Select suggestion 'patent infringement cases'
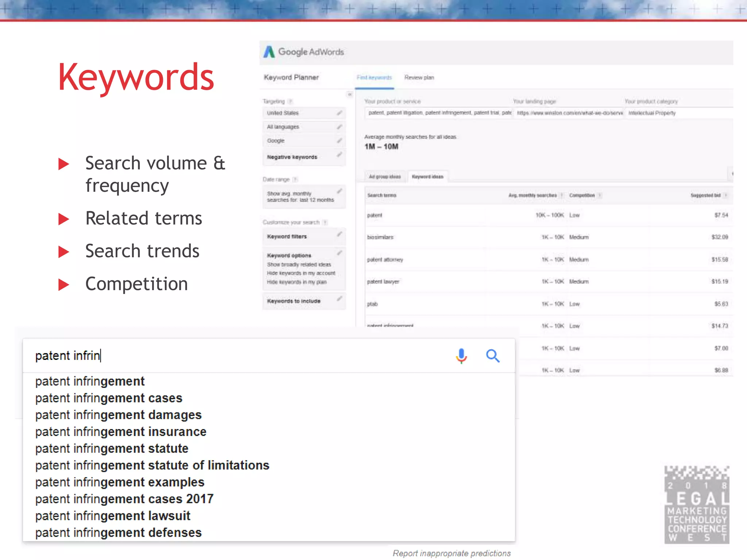Screen dimensions: 747x560 point(109,398)
